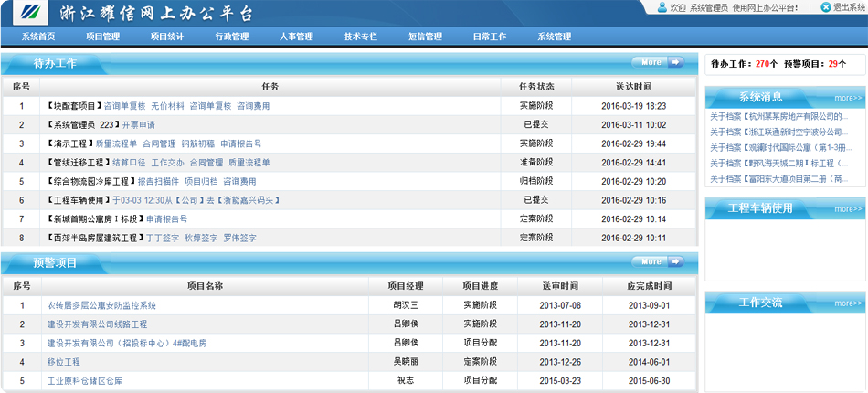Screen dimensions: 868x393
Task: Open the 移位工程 warning project
Action: pos(64,362)
